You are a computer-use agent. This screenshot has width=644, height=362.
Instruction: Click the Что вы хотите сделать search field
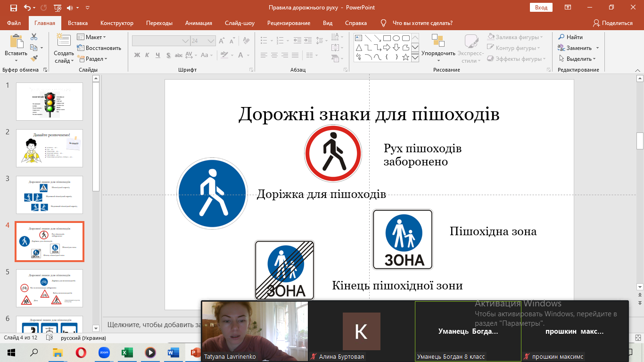click(x=422, y=23)
